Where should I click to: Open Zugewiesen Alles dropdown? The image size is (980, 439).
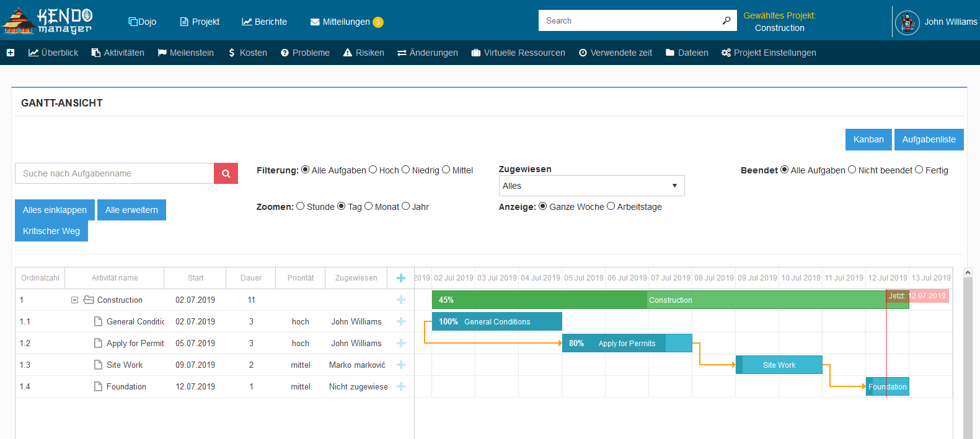coord(591,186)
